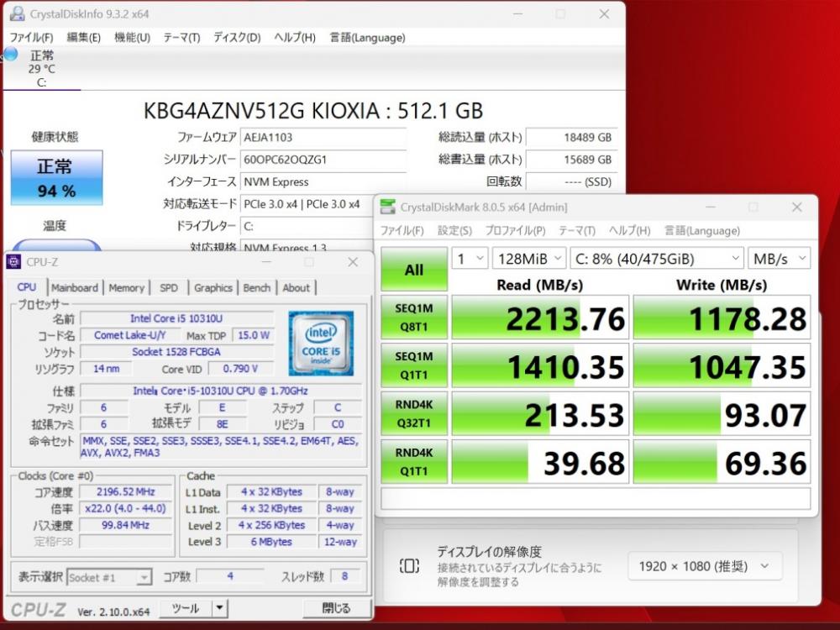
Task: Click the KBG4AZNV512G KIOXIA disk model heading
Action: 313,111
